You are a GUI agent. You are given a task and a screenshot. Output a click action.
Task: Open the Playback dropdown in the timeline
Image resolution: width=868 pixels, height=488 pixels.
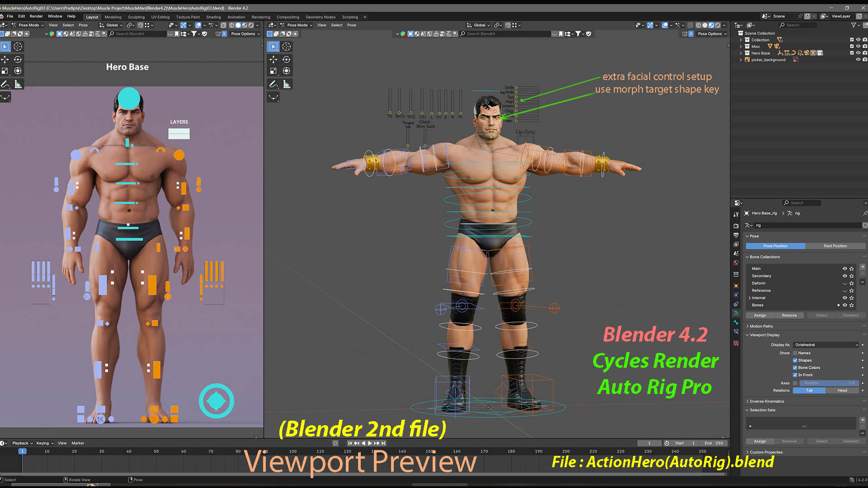click(22, 443)
